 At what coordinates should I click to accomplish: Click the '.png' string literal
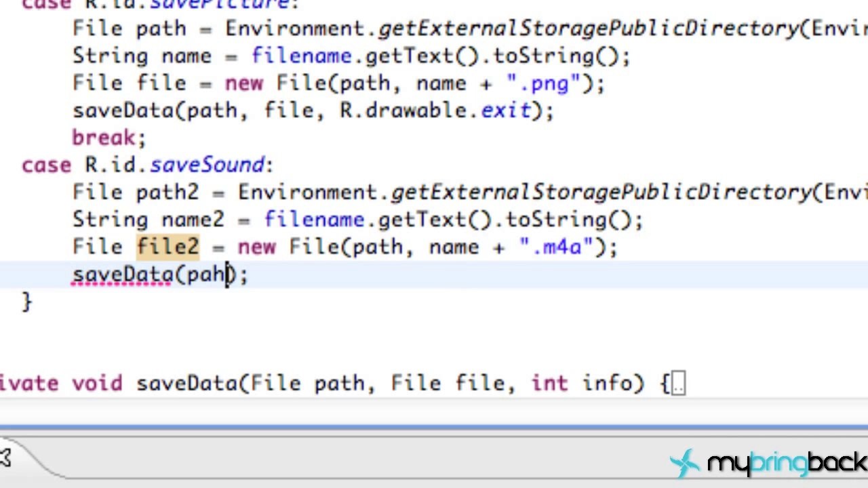(x=543, y=83)
